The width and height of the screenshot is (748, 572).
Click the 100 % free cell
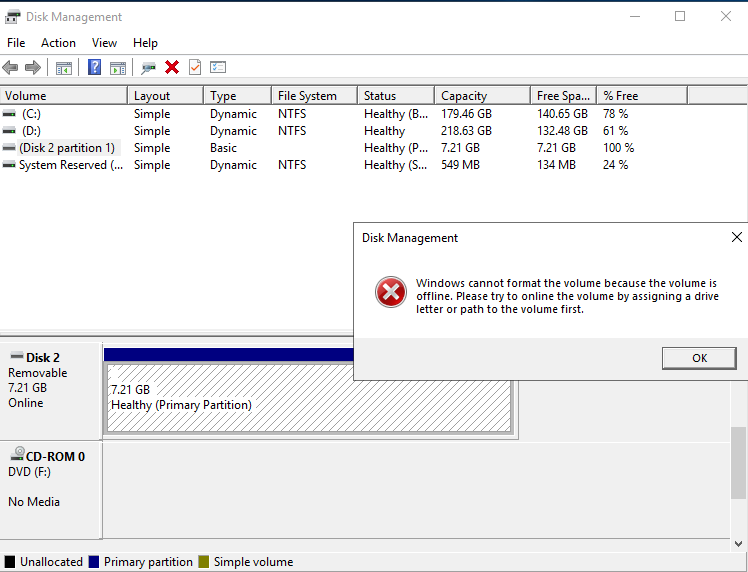point(618,148)
